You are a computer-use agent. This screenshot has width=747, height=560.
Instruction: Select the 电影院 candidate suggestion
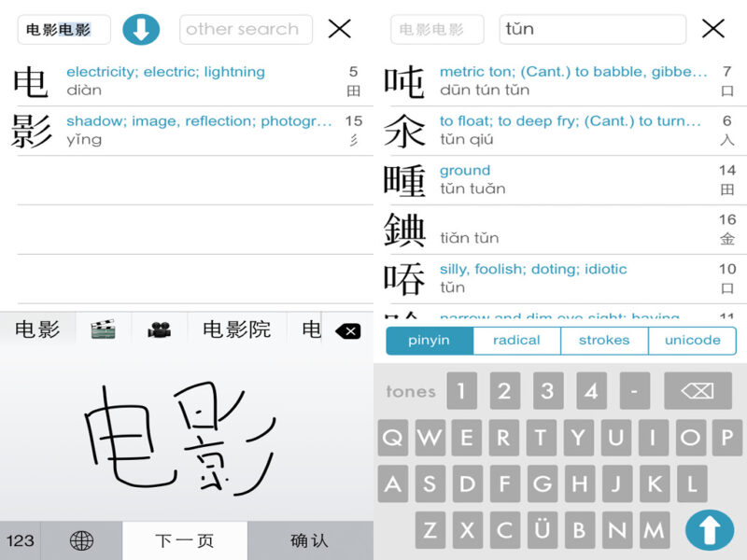[233, 329]
